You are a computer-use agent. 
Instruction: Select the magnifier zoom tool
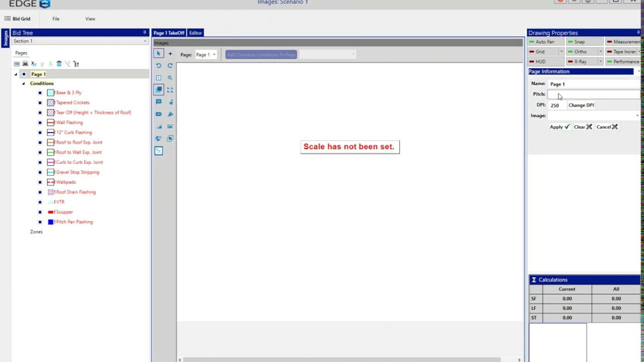170,78
